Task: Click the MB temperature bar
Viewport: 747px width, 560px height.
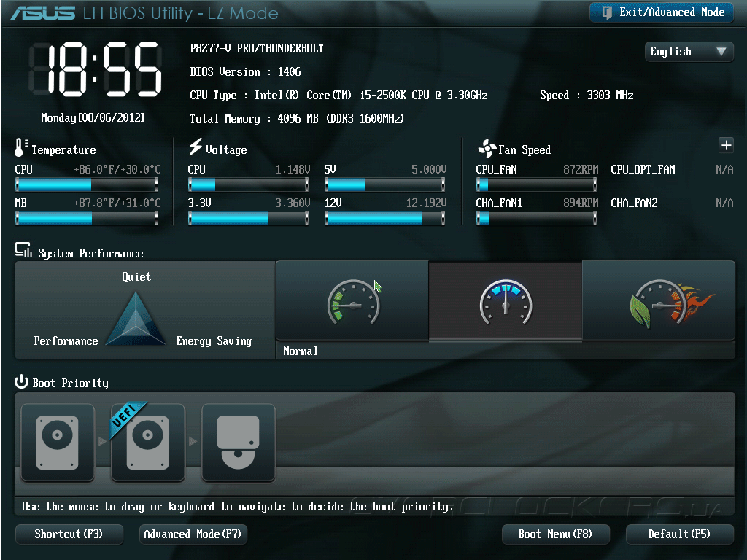Action: point(87,218)
